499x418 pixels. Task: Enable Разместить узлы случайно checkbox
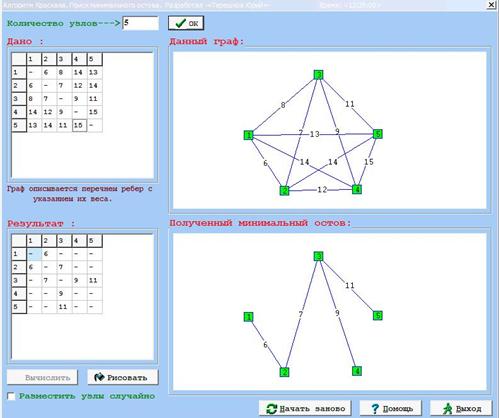pos(11,396)
